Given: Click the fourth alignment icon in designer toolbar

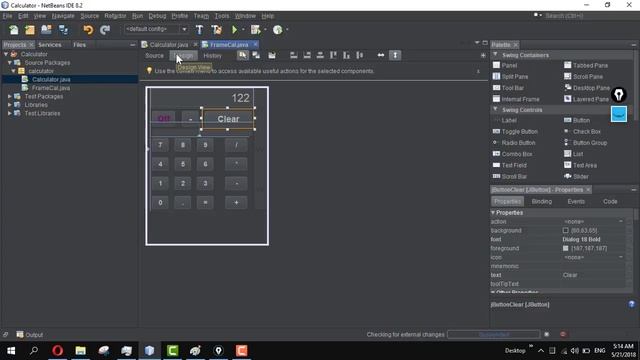Looking at the screenshot, I should [x=333, y=55].
